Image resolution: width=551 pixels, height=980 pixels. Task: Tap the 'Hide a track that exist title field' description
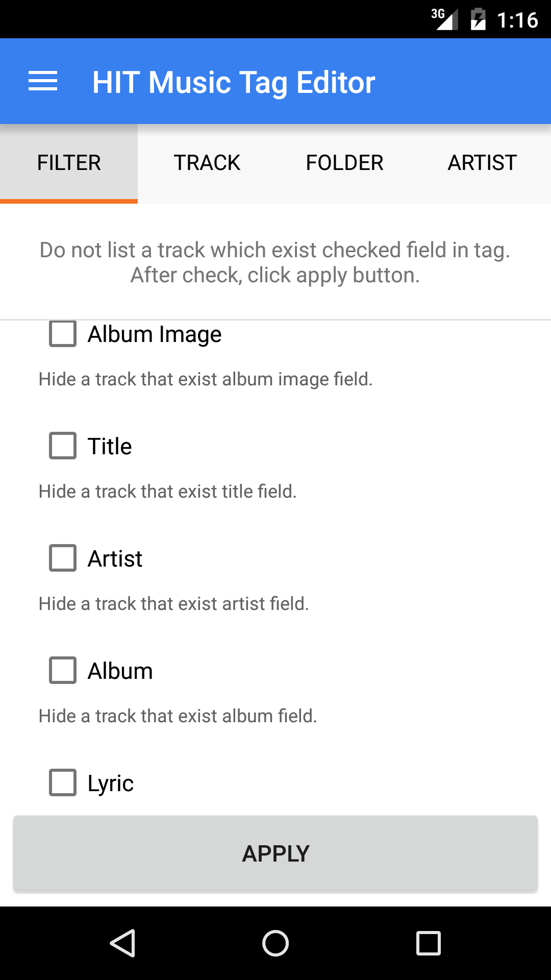tap(167, 492)
